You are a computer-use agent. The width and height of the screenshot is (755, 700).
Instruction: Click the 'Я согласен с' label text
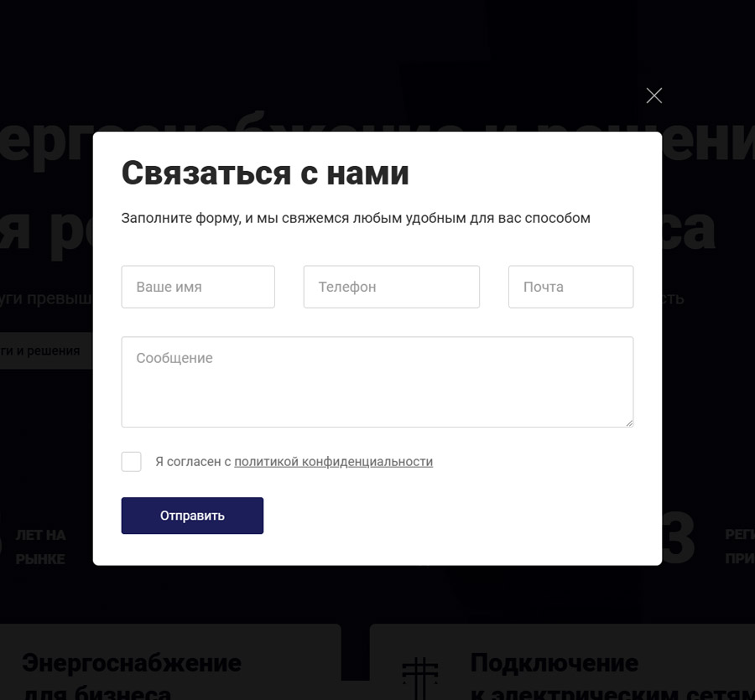pyautogui.click(x=193, y=462)
